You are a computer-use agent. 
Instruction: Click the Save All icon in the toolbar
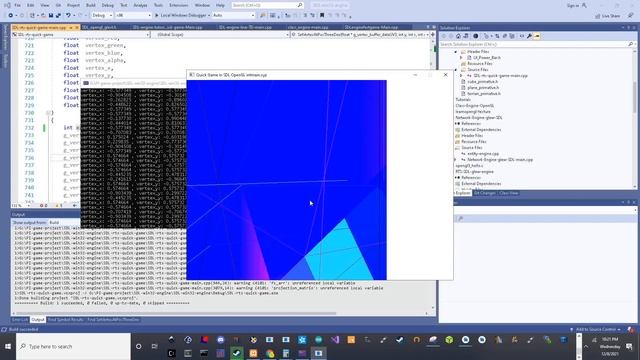tap(58, 16)
